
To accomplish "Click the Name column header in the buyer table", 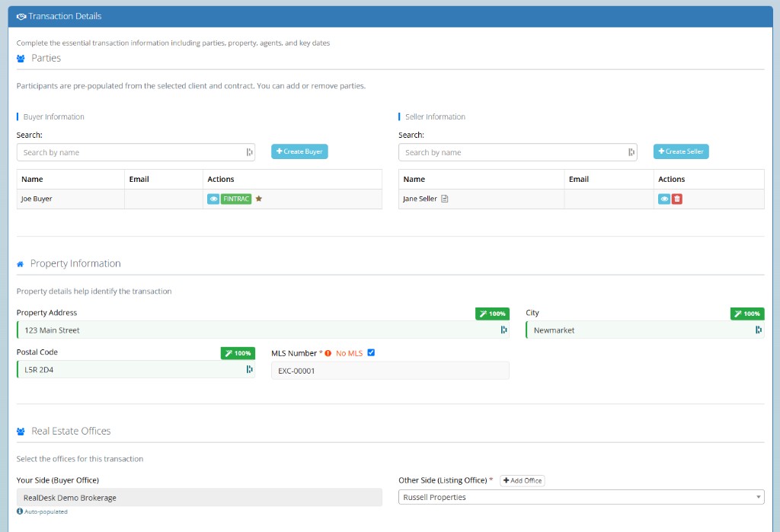I will coord(71,179).
